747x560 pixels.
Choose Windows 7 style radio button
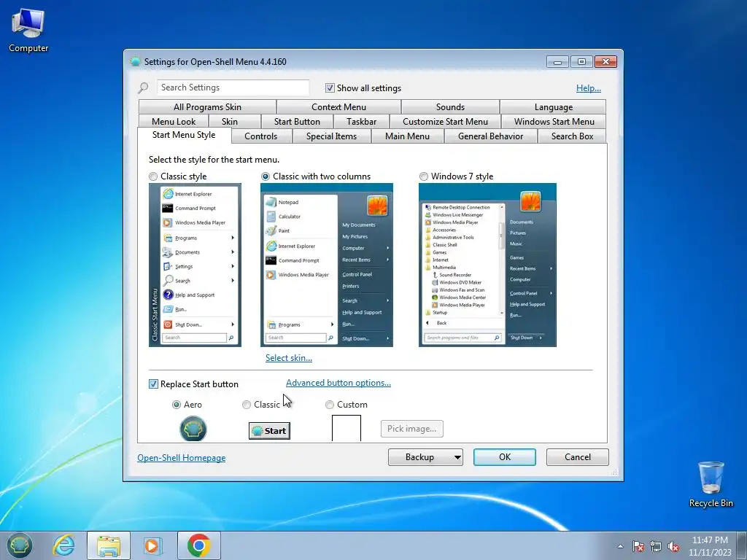[x=424, y=176]
